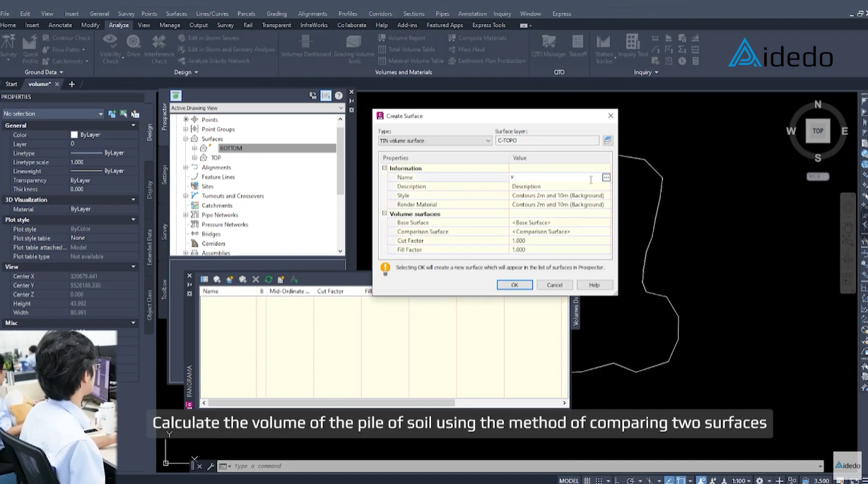868x484 pixels.
Task: Click the green refresh icon in Panorama toolbar
Action: (x=269, y=280)
